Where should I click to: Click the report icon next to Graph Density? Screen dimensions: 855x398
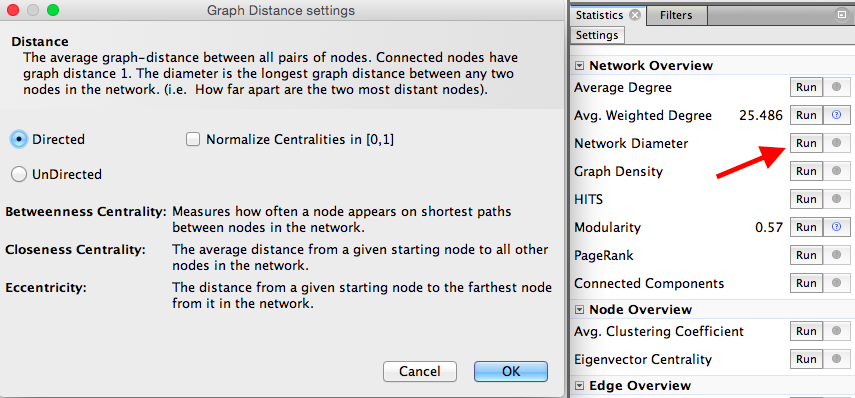tap(836, 171)
